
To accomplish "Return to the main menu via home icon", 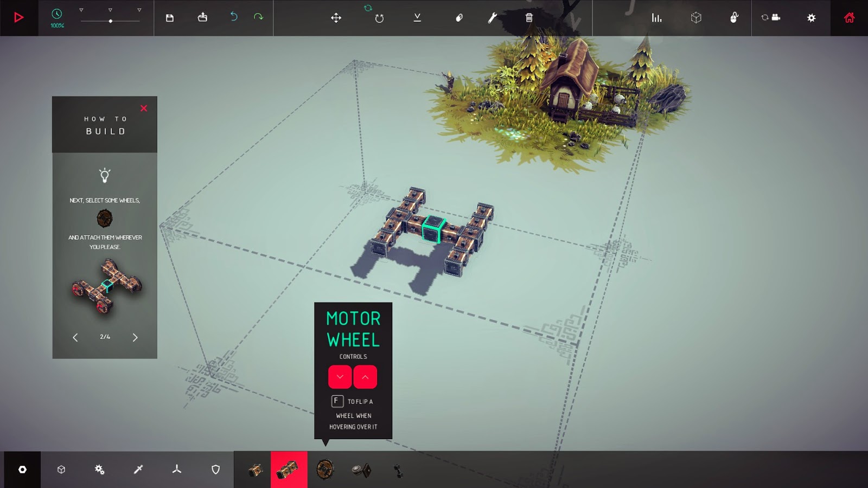I will point(850,17).
